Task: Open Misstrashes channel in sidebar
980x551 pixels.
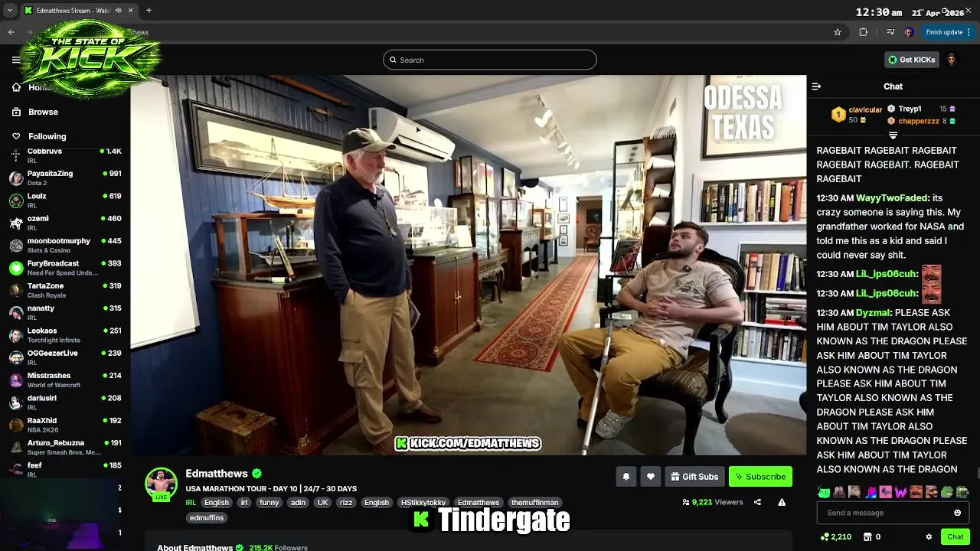Action: pos(65,380)
